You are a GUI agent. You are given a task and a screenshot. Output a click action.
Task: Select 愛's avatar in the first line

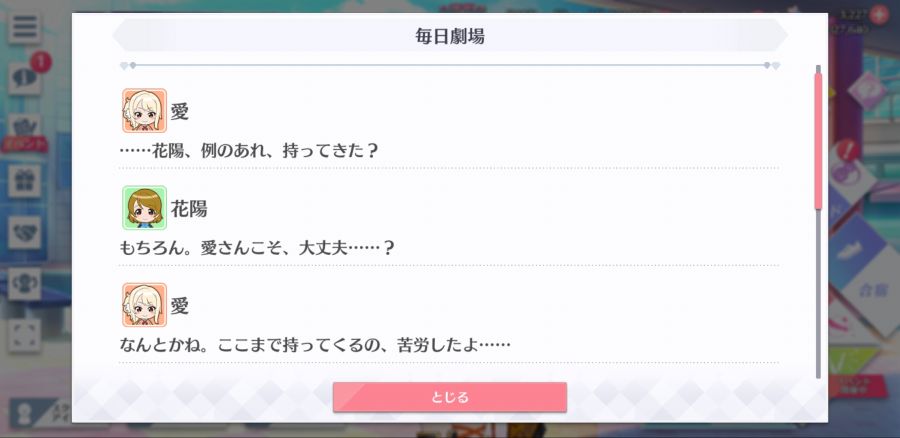tap(144, 111)
